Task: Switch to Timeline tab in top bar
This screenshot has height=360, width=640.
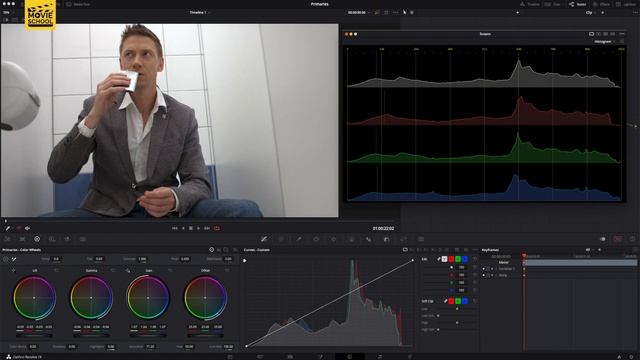Action: tap(530, 4)
